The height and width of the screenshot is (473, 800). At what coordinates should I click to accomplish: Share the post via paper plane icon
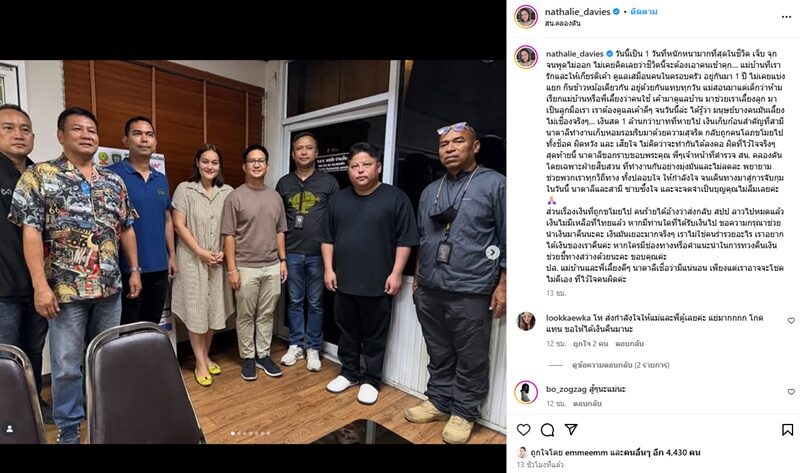[571, 430]
